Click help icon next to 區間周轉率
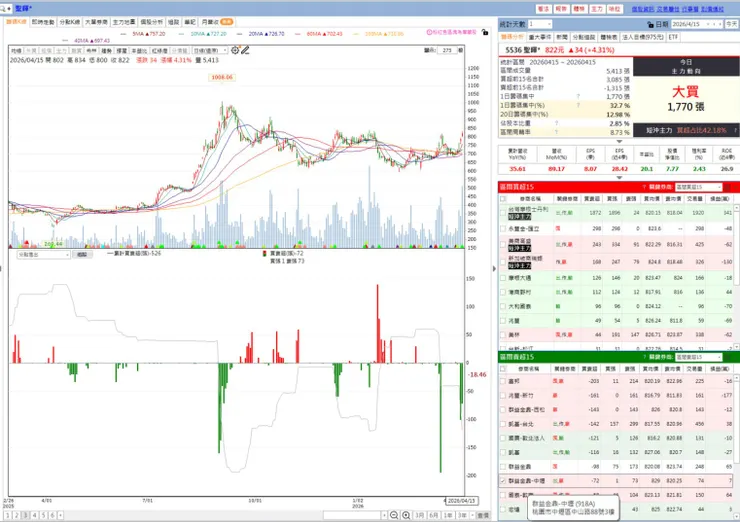Screen dimensions: 740x522 (556, 132)
